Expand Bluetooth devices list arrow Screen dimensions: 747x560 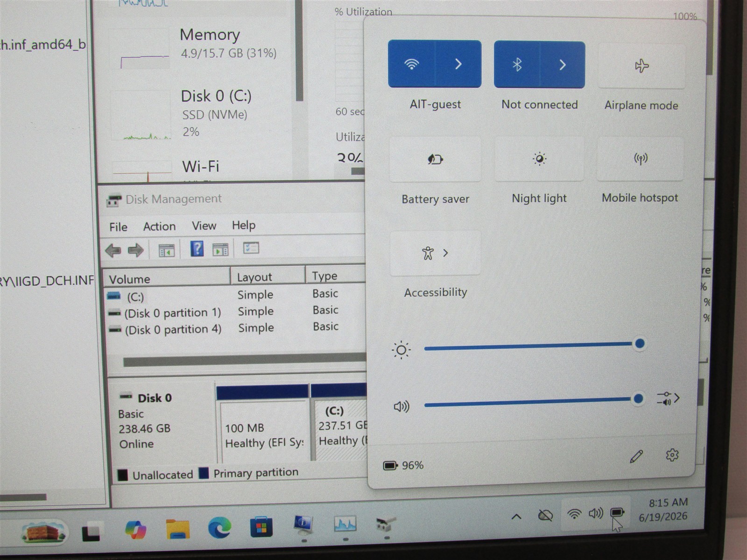pos(563,64)
